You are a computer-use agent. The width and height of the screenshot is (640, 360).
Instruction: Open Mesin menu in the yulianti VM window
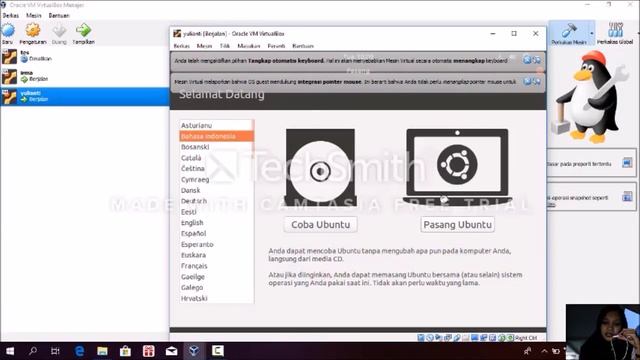point(204,46)
